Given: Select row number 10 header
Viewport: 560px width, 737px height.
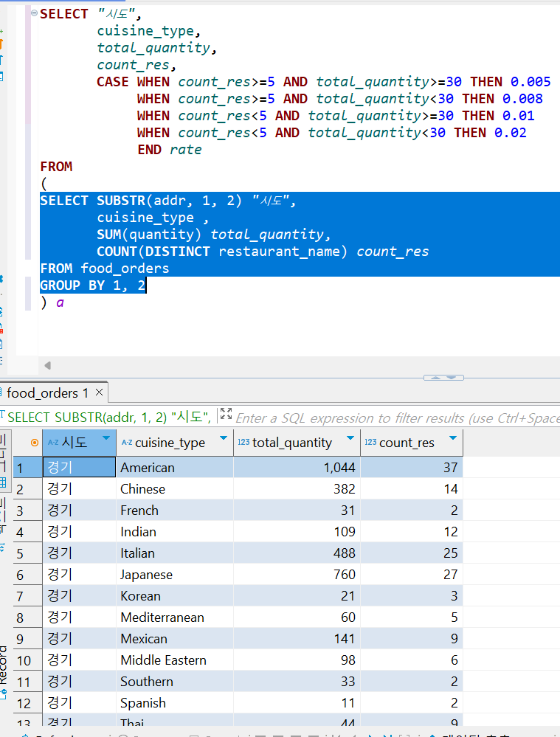Looking at the screenshot, I should click(27, 660).
